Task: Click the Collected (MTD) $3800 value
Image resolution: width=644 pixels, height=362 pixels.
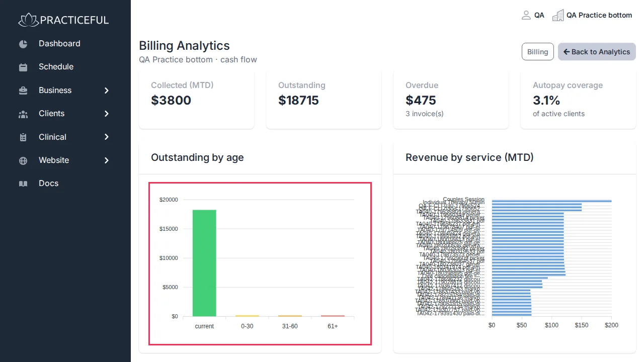Action: click(x=171, y=100)
